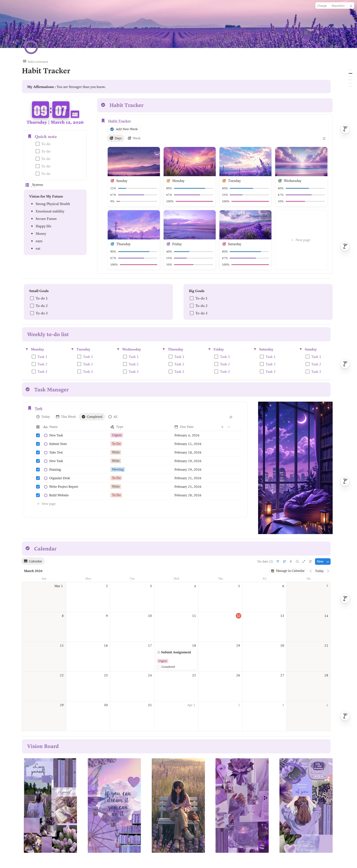Open the sort icon in Calendar toolbar
This screenshot has width=357, height=868.
coord(284,561)
